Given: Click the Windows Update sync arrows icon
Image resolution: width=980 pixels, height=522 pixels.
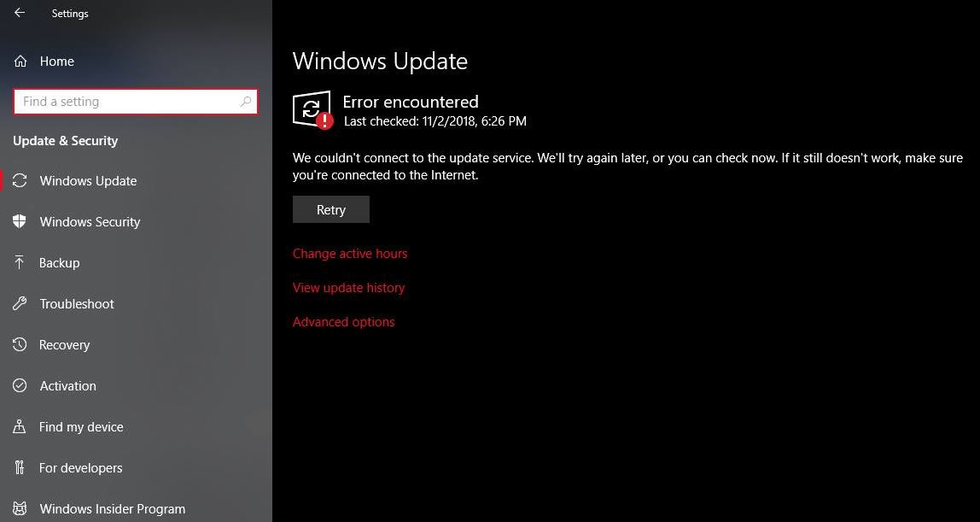Looking at the screenshot, I should (x=20, y=180).
